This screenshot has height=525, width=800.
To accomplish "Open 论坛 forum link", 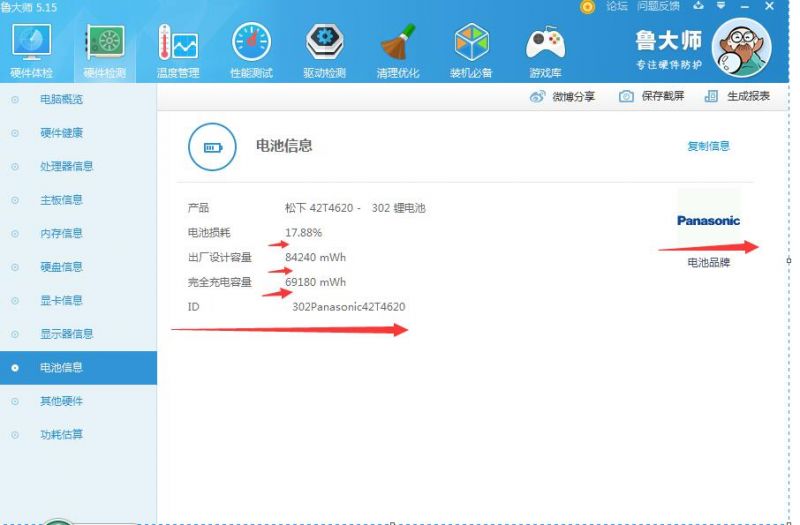I will (616, 6).
